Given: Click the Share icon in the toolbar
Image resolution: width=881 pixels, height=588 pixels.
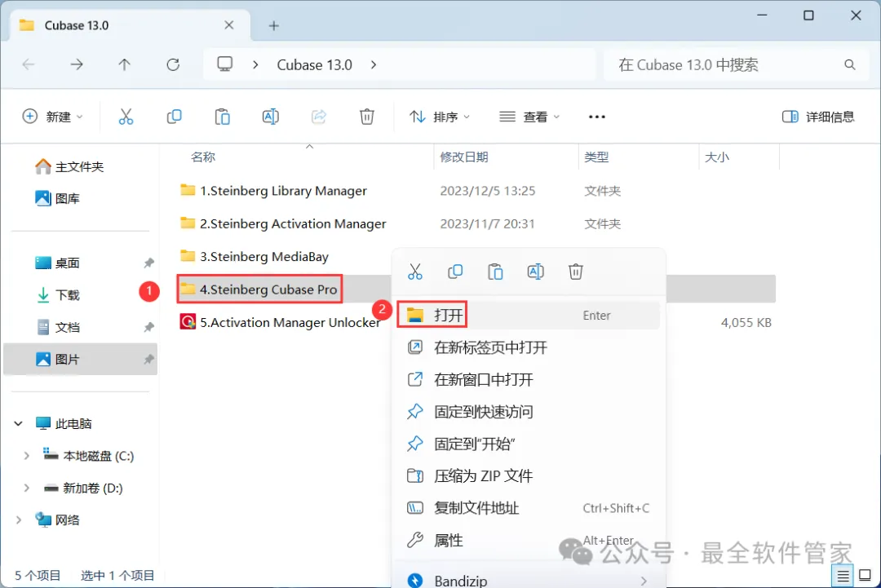Looking at the screenshot, I should coord(319,117).
